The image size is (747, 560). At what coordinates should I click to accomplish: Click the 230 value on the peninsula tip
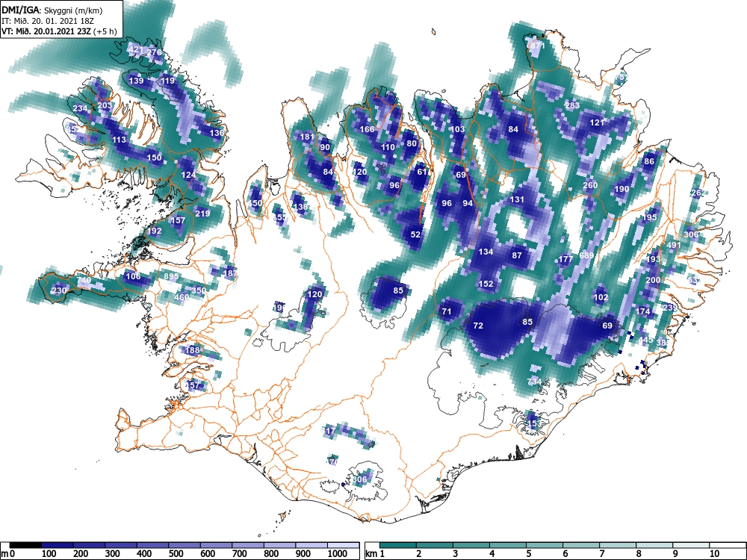[59, 290]
